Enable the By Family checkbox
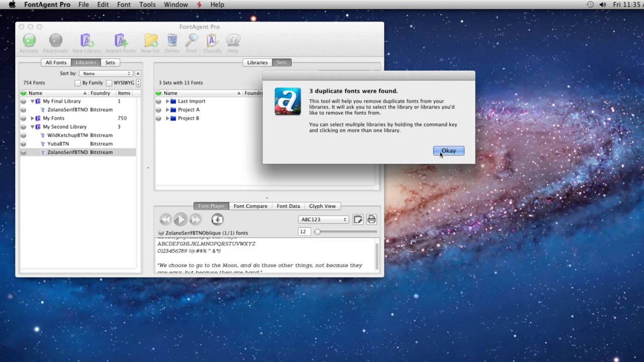This screenshot has width=644, height=362. point(77,83)
